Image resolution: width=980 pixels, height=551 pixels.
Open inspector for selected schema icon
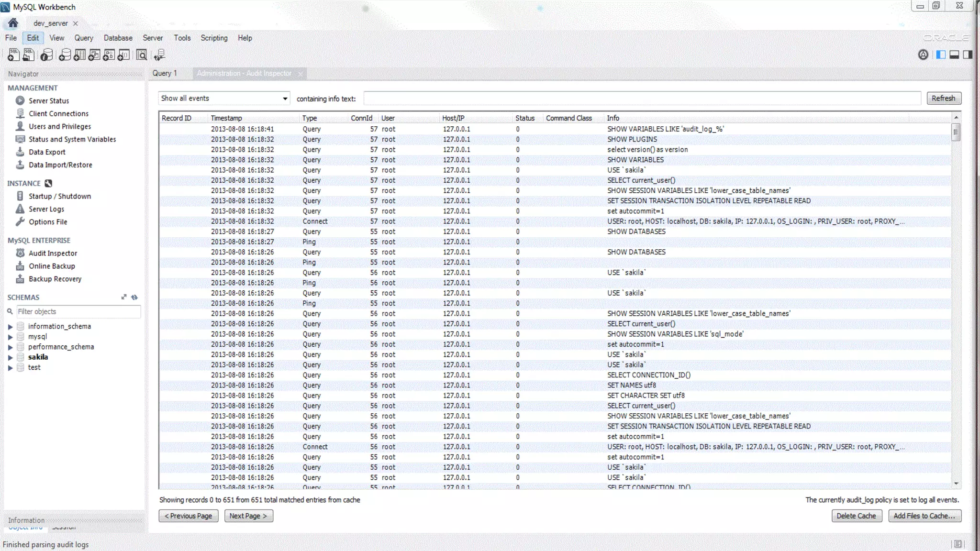tap(46, 55)
